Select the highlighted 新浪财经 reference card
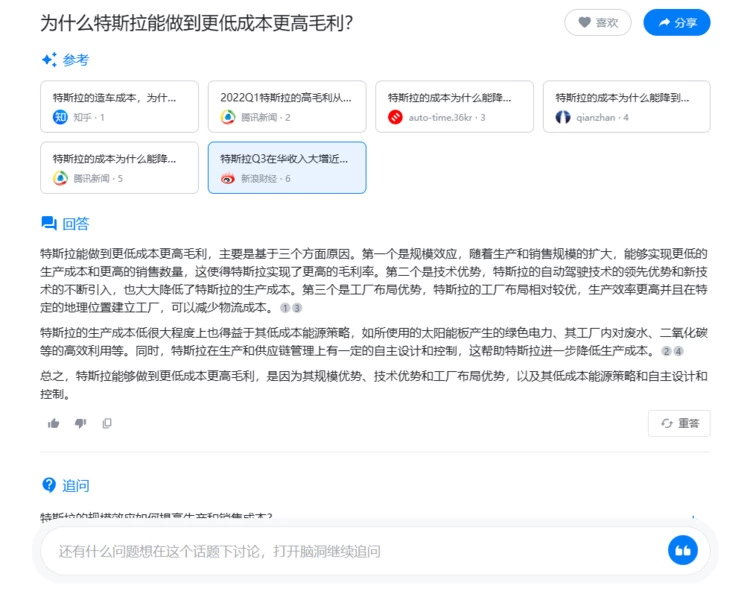Screen dimensions: 750x603 pyautogui.click(x=287, y=167)
